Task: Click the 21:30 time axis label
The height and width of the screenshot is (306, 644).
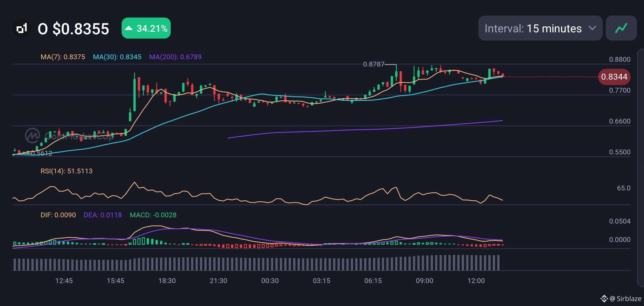Action: pyautogui.click(x=218, y=281)
